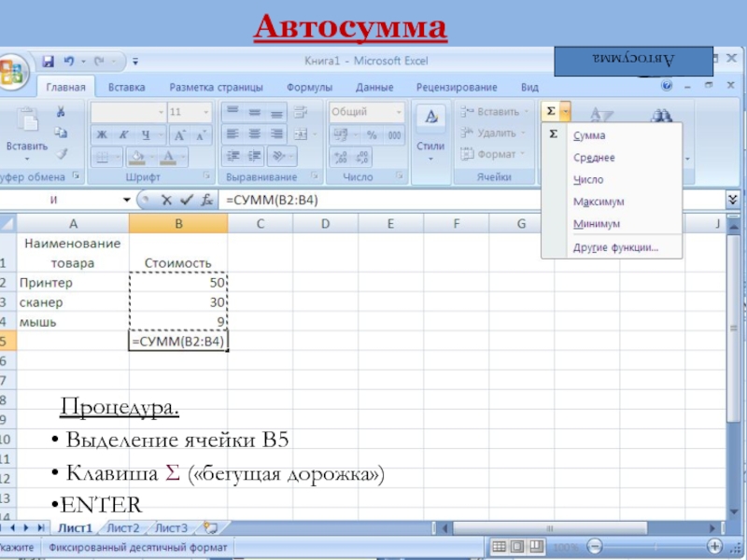Click the fill color bucket icon
The height and width of the screenshot is (560, 747).
137,157
